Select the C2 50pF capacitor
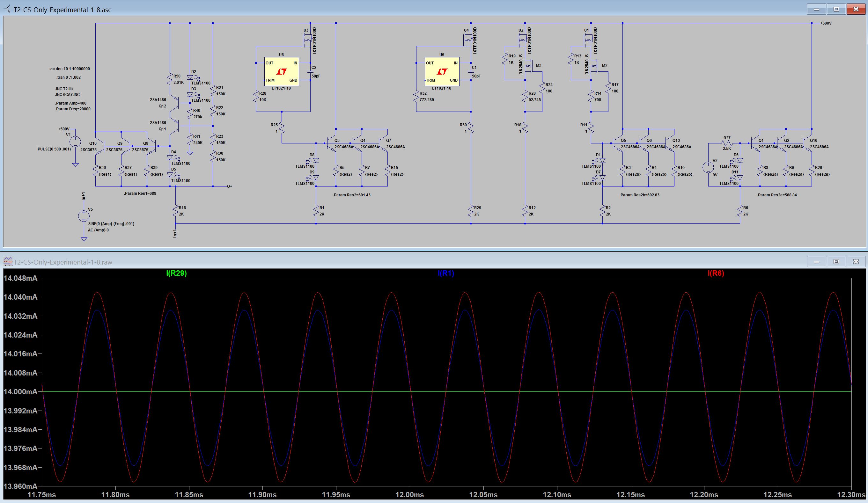 pyautogui.click(x=310, y=72)
